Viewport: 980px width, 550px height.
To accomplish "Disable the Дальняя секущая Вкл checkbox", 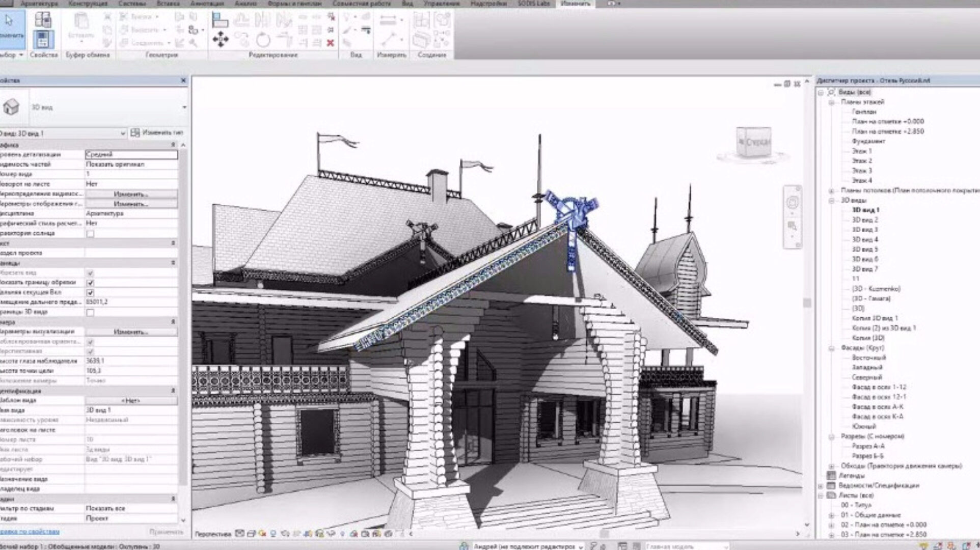I will 91,292.
